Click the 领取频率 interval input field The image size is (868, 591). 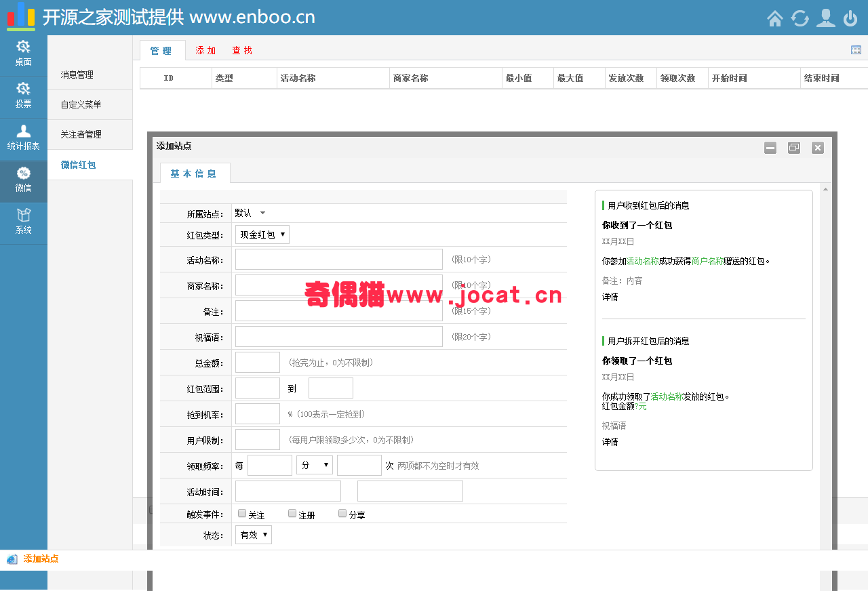click(x=270, y=465)
